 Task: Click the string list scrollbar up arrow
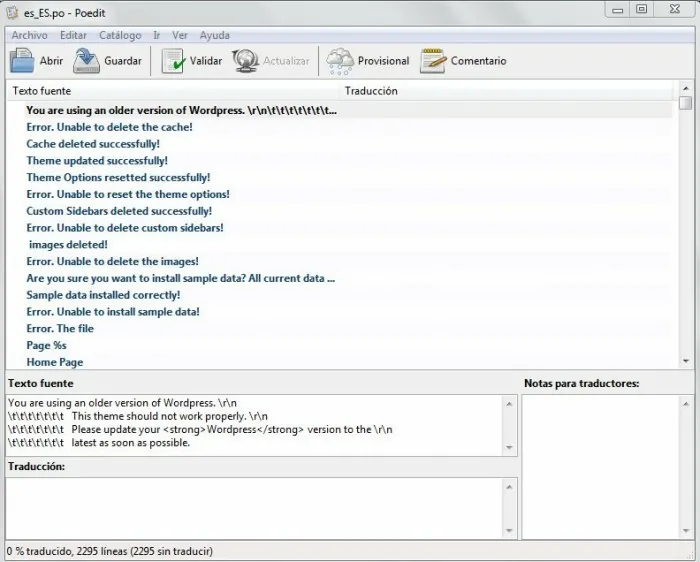click(x=686, y=88)
